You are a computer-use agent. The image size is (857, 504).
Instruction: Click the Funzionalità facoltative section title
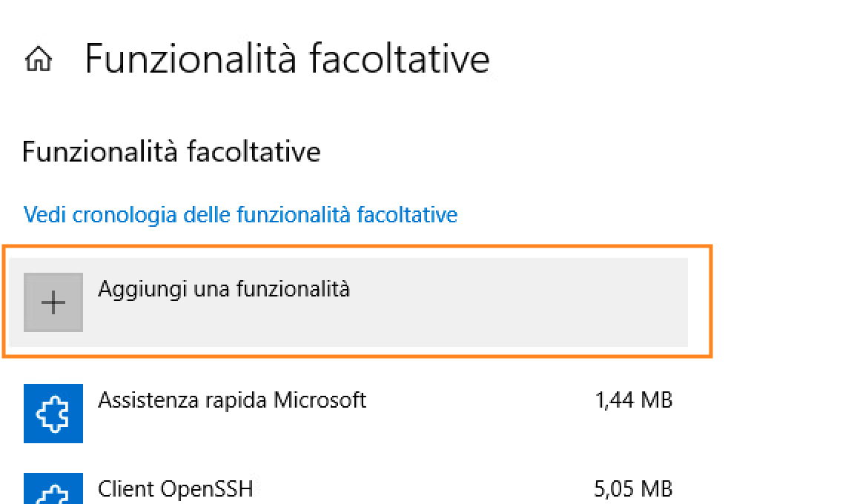click(171, 151)
